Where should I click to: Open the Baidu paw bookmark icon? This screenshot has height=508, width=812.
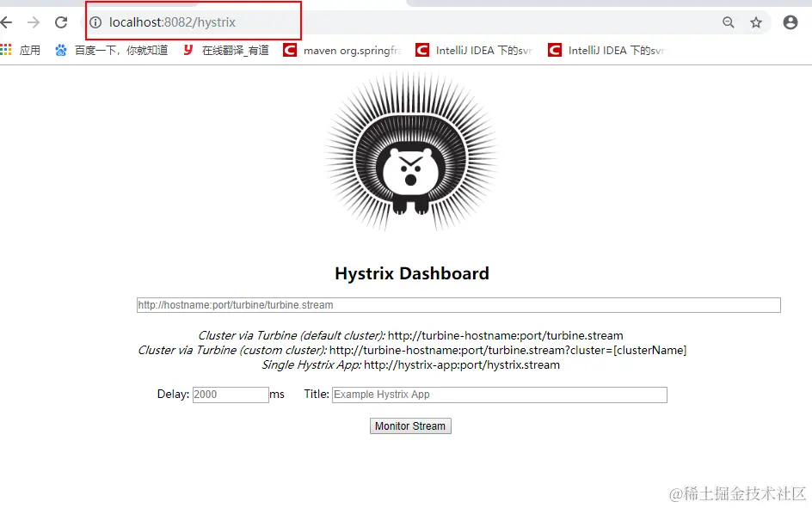pyautogui.click(x=60, y=50)
